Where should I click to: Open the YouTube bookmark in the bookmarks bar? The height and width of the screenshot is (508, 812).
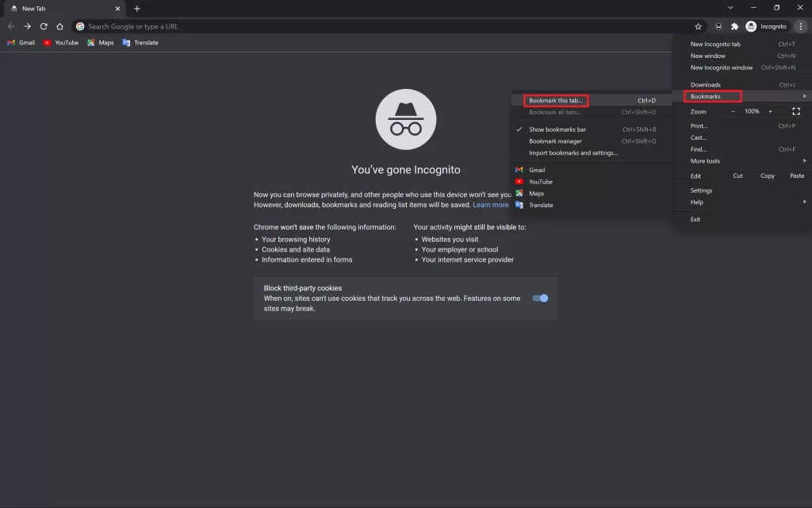[x=61, y=43]
